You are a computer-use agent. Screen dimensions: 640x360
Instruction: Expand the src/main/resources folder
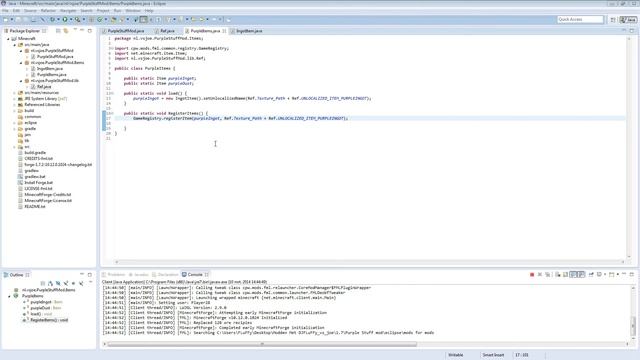click(x=14, y=93)
